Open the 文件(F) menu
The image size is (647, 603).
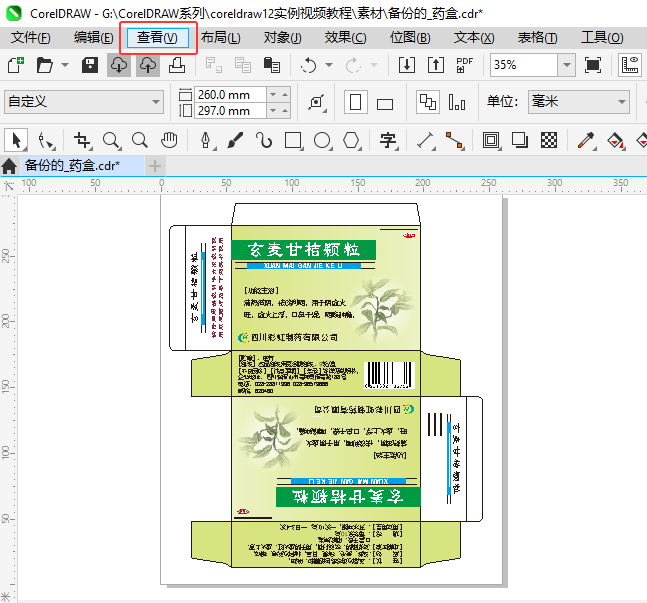tap(31, 38)
